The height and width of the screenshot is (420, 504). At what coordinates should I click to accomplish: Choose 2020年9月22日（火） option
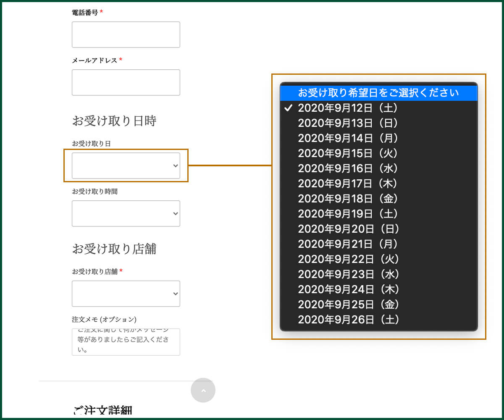point(348,259)
